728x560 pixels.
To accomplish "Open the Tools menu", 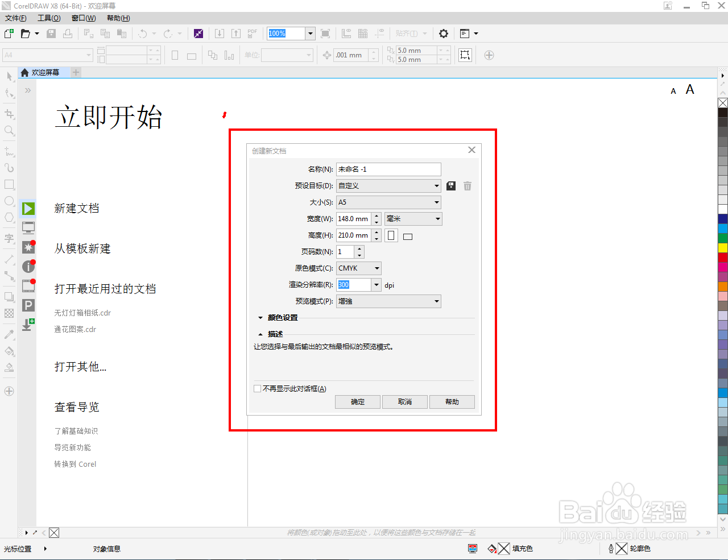I will [49, 18].
